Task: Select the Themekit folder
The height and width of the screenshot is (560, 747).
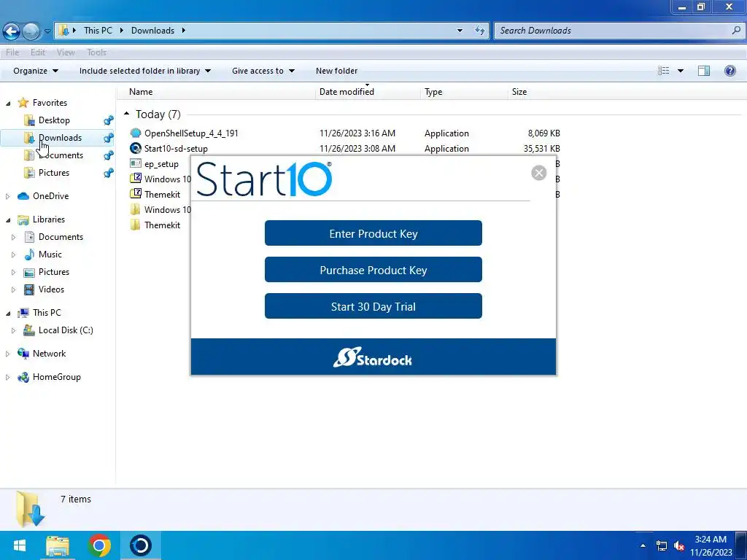Action: pos(162,225)
